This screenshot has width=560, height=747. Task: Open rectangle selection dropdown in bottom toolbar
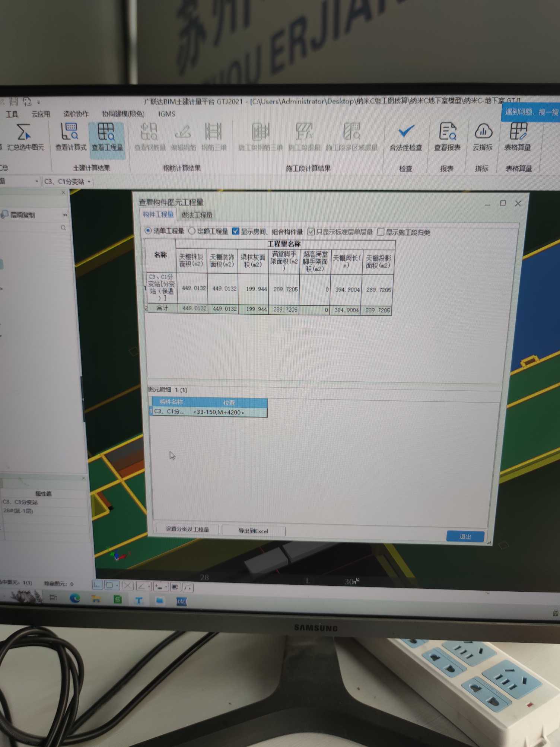[x=117, y=585]
